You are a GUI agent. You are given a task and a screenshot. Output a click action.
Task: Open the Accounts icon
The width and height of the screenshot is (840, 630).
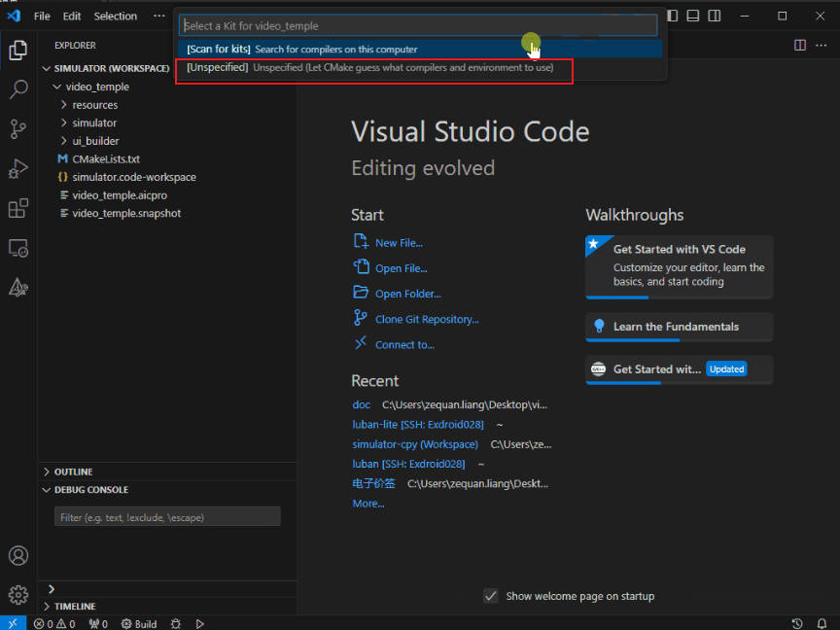pyautogui.click(x=18, y=555)
